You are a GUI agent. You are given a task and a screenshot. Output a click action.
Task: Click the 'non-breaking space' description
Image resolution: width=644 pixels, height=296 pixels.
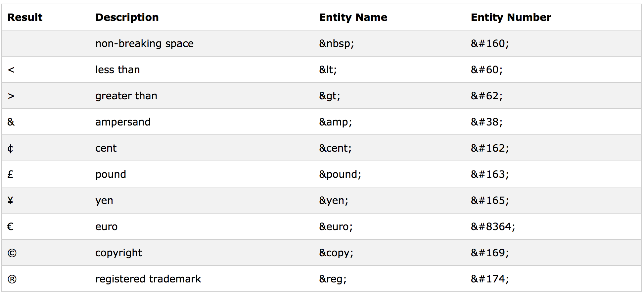tap(145, 43)
